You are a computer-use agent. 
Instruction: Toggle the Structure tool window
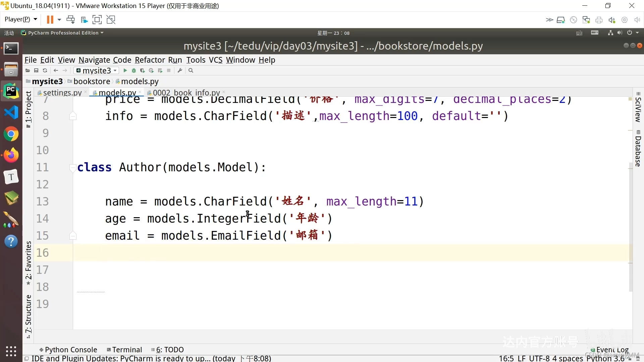tap(29, 315)
